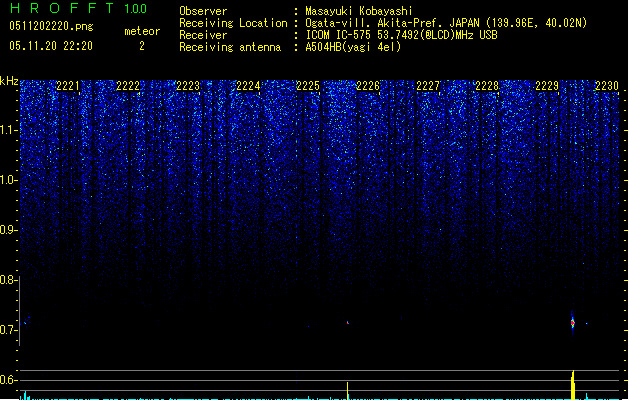The image size is (629, 400).
Task: Click the 1.0 kHz axis label
Action: coord(8,180)
